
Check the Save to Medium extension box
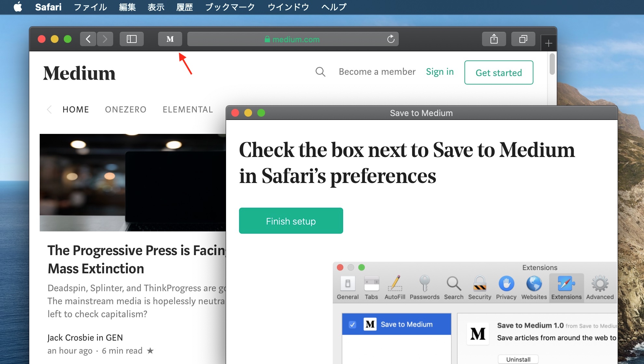[x=353, y=324]
